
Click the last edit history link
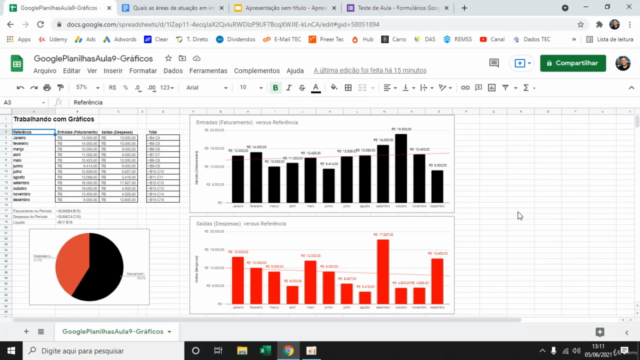(370, 71)
